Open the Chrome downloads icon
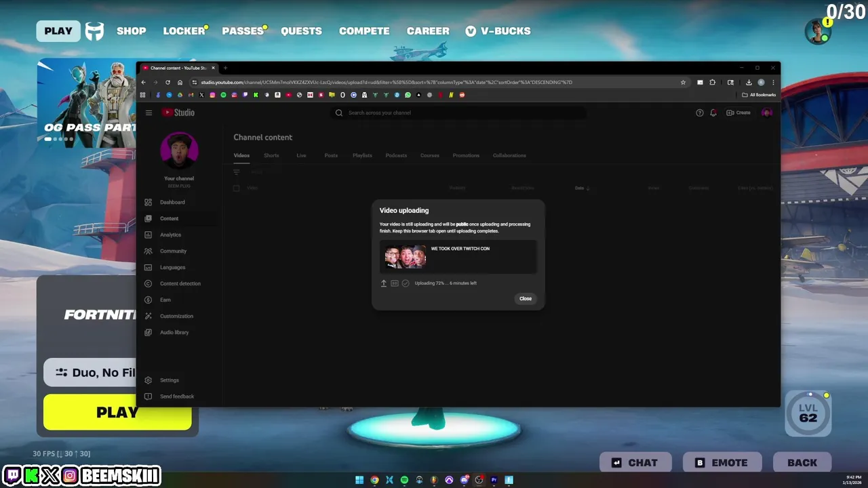This screenshot has width=868, height=488. (x=749, y=82)
